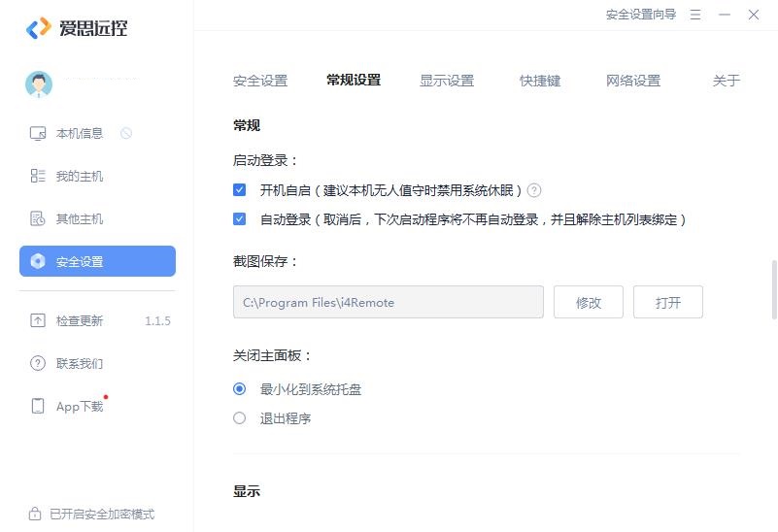Click the screenshot save path field
The width and height of the screenshot is (778, 532).
pos(389,302)
